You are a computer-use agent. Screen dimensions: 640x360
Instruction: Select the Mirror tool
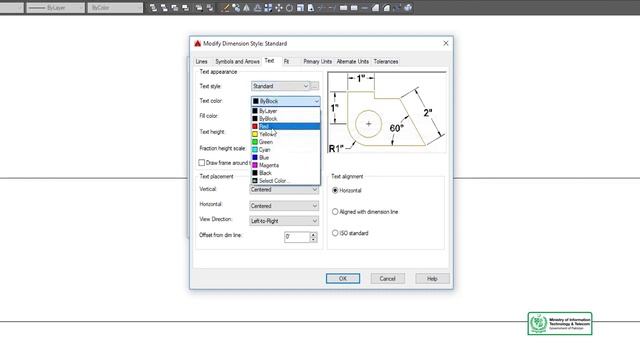(x=247, y=8)
